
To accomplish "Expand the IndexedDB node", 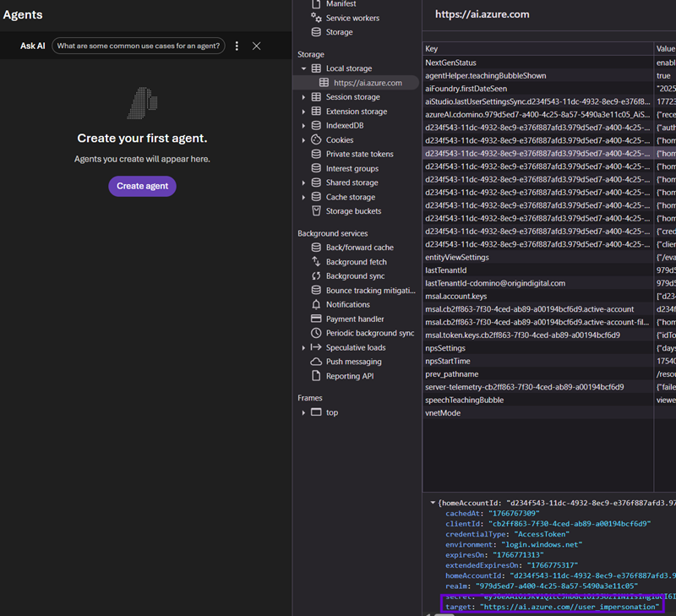I will [303, 126].
